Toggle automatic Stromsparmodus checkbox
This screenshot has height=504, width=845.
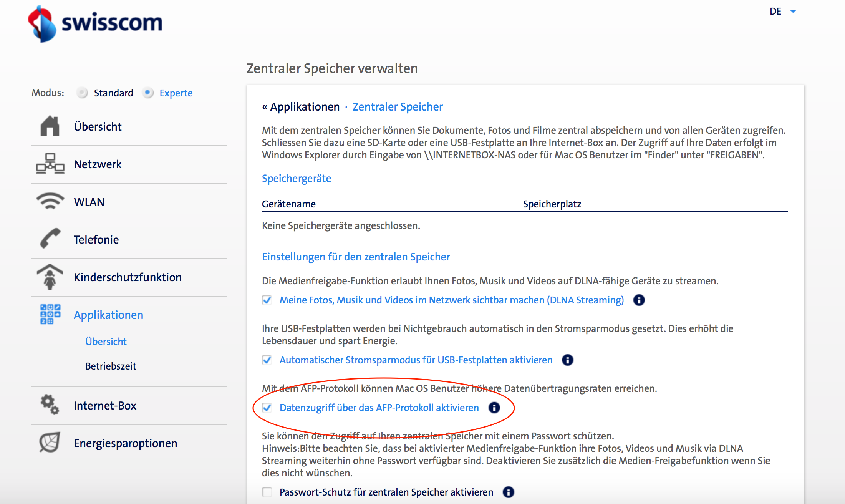(x=267, y=360)
